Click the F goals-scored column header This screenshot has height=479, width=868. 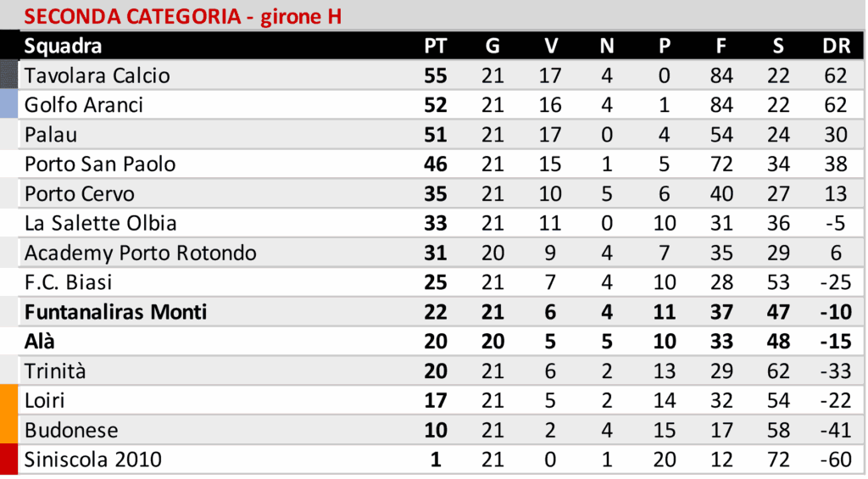pyautogui.click(x=721, y=46)
